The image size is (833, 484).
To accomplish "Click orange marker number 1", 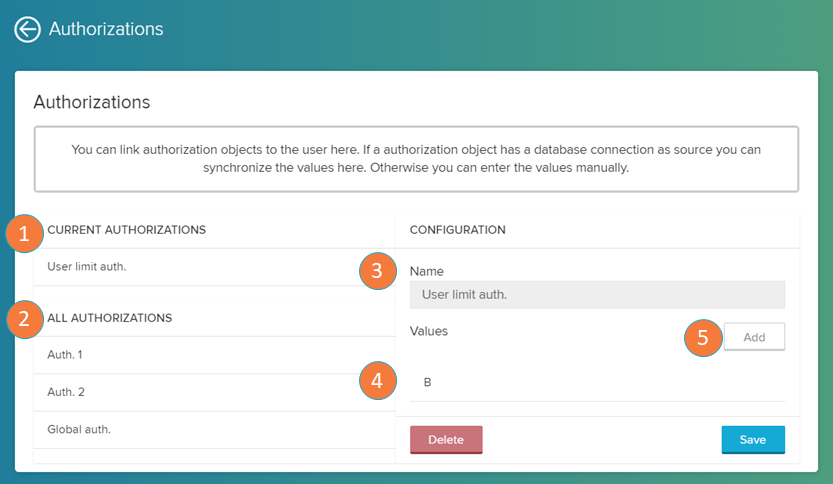I will [24, 234].
